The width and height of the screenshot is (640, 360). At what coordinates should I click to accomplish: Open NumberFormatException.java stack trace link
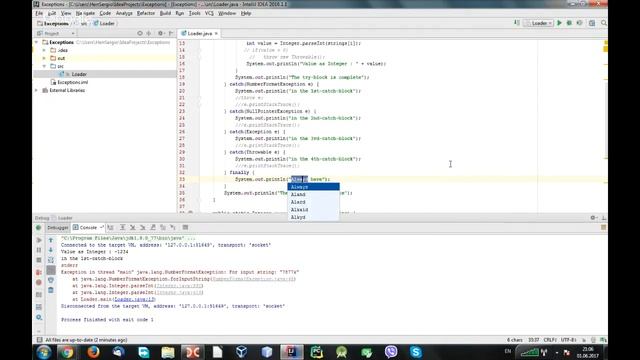coord(253,279)
